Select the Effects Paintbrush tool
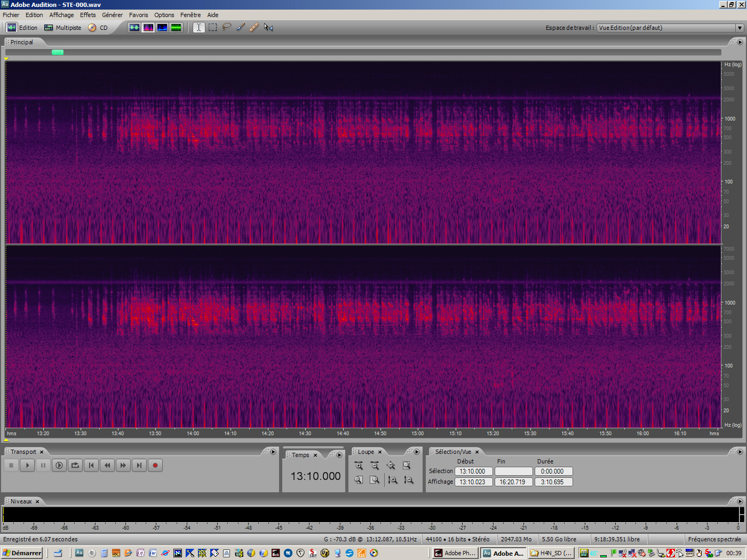 (241, 27)
